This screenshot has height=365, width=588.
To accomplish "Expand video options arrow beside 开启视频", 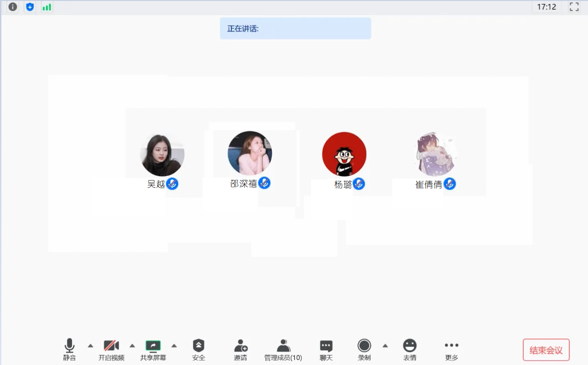I will tap(132, 346).
